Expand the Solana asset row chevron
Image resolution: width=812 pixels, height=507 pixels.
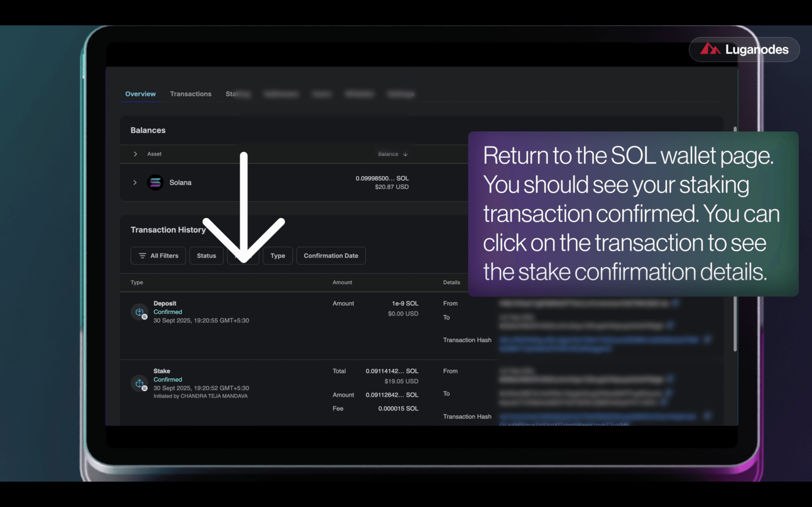[135, 183]
